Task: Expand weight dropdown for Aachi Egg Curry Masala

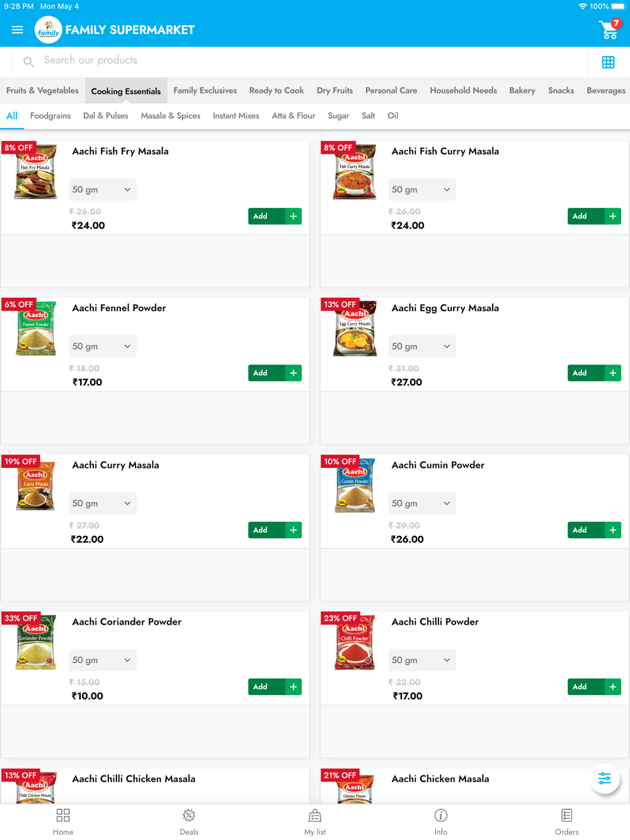Action: [x=421, y=346]
